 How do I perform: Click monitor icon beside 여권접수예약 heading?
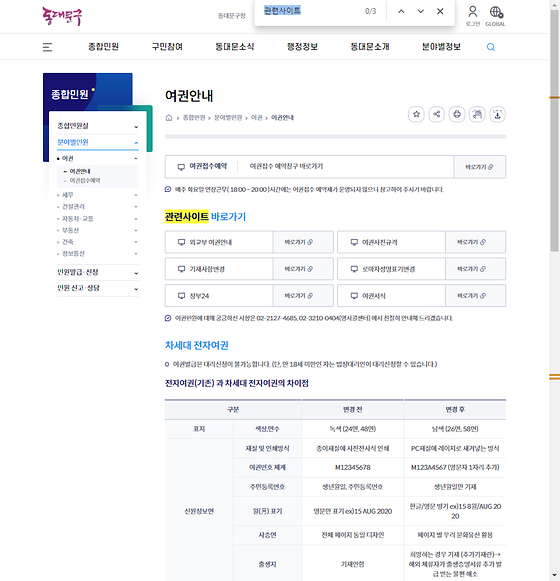[x=181, y=167]
